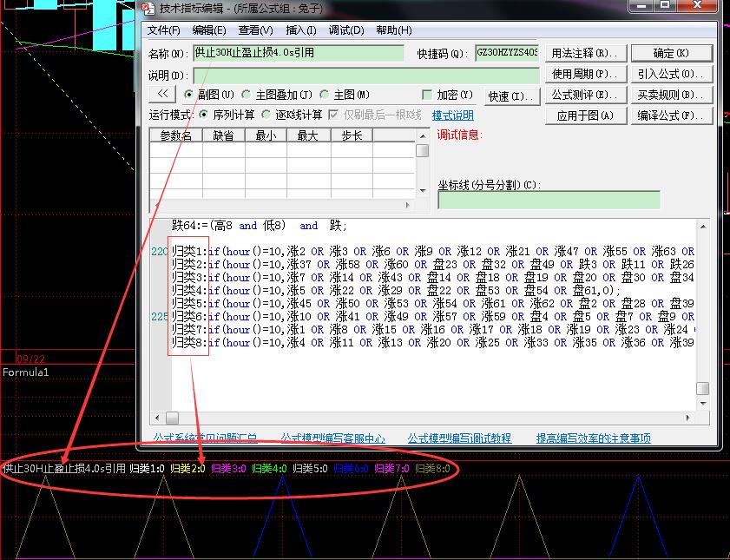Select the 主图叠加 radio option
Viewport: 730px width, 560px height.
pyautogui.click(x=247, y=95)
